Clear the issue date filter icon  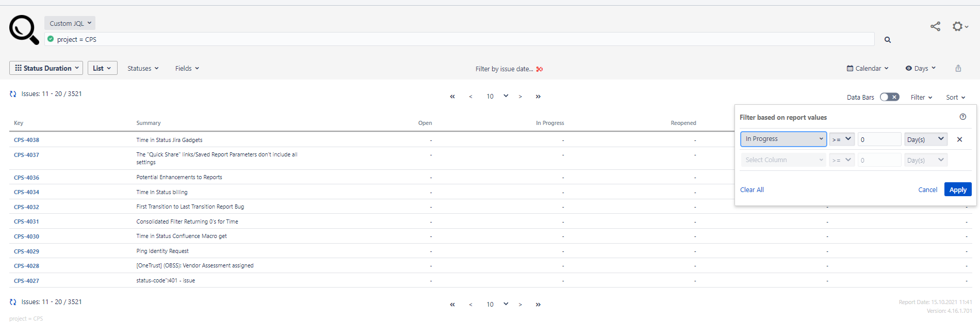540,69
